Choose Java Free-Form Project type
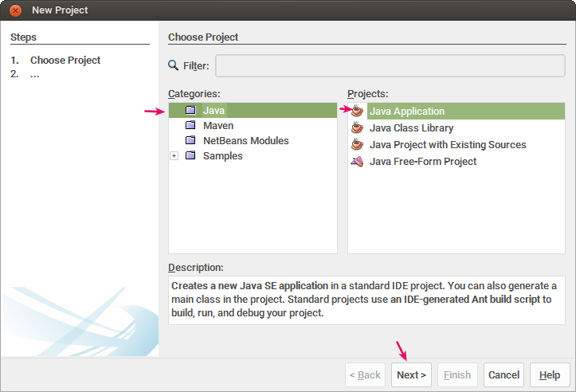The width and height of the screenshot is (576, 392). pos(422,162)
